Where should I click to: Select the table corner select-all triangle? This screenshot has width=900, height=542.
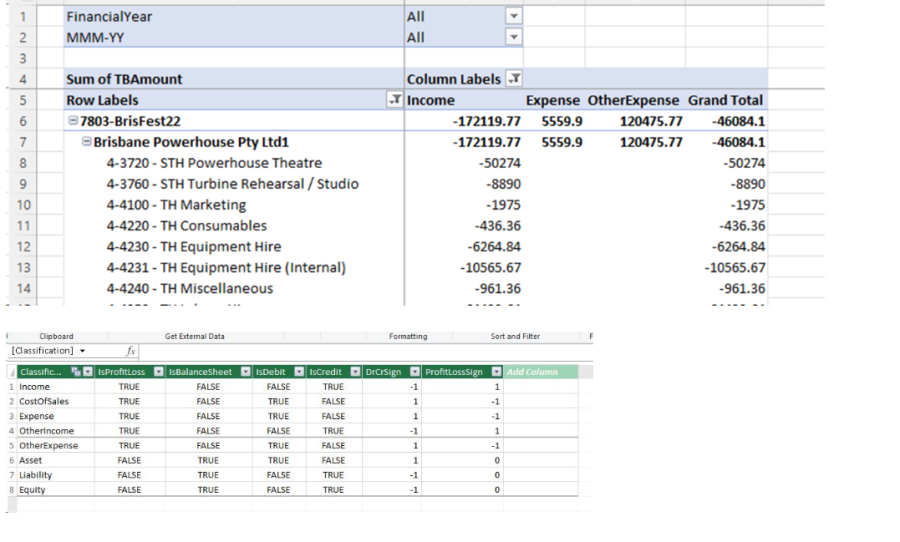12,372
